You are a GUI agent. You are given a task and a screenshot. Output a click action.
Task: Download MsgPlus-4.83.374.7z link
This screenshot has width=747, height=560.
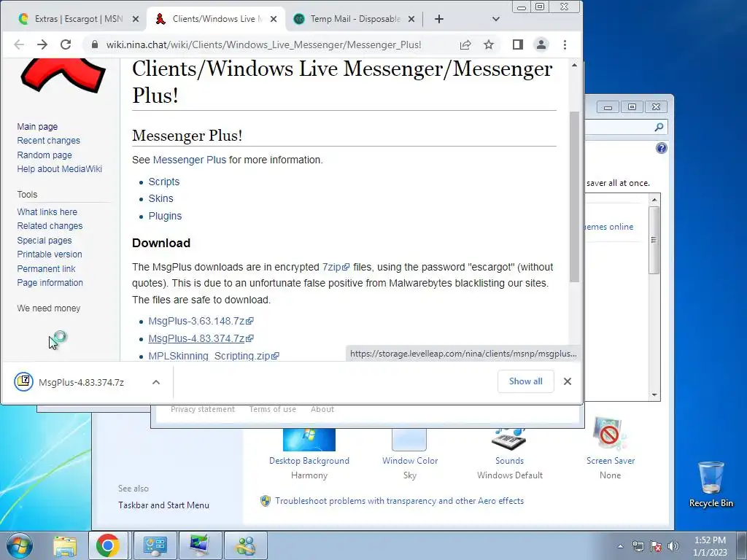point(201,338)
